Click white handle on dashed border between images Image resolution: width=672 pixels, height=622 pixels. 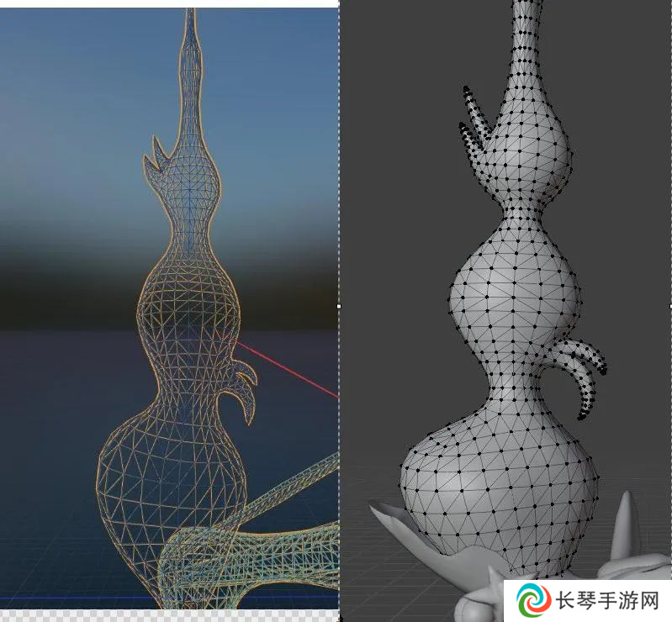point(339,306)
